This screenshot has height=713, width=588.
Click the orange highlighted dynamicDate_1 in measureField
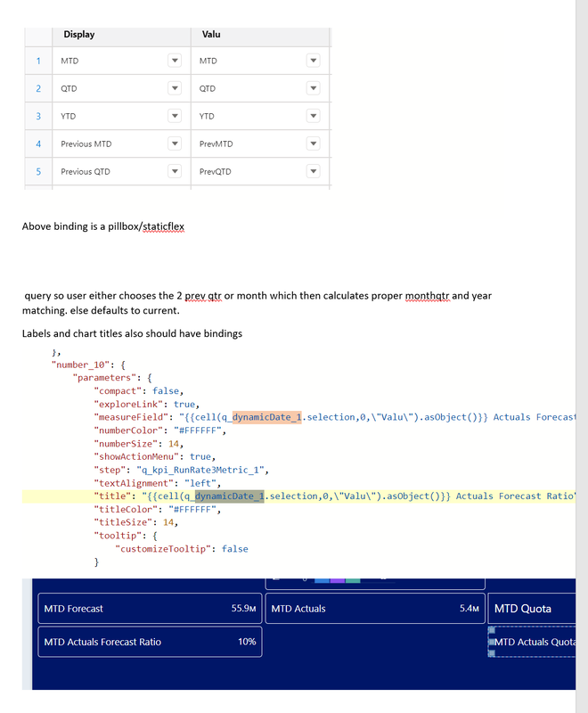(x=266, y=417)
